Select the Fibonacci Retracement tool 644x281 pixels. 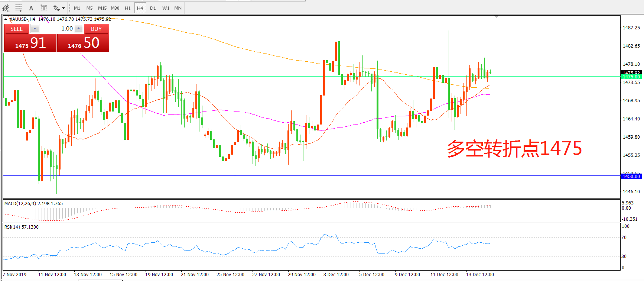[x=19, y=8]
